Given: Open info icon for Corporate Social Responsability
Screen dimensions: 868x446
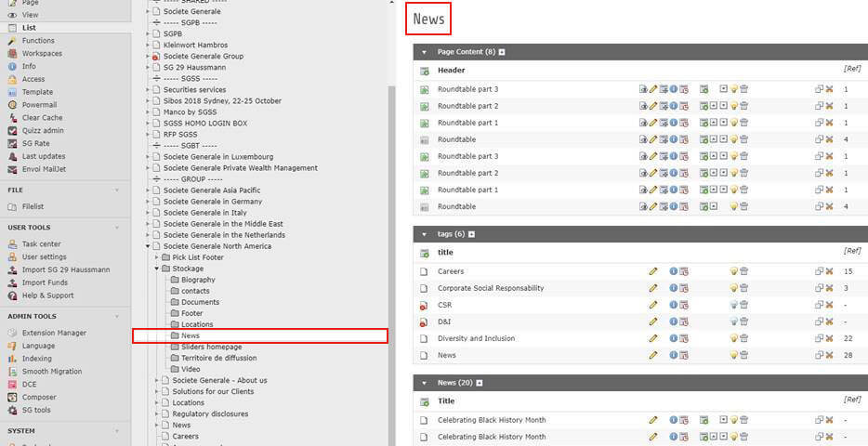Looking at the screenshot, I should (x=673, y=288).
